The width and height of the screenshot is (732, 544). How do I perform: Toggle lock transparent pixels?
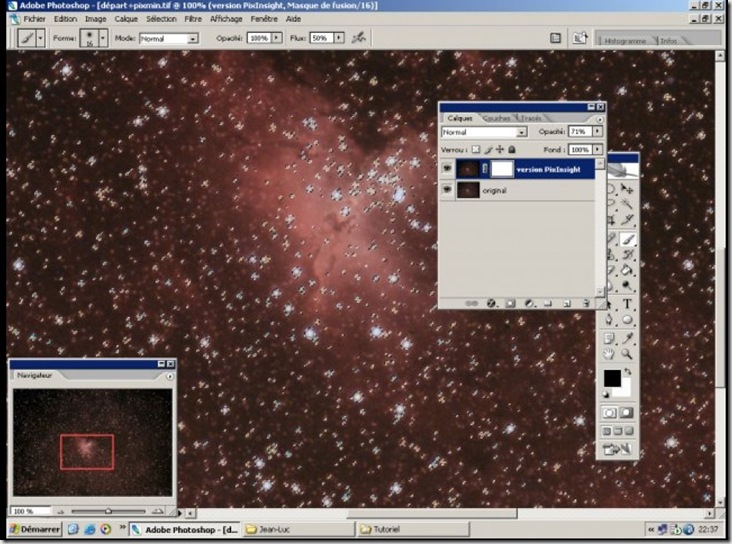pos(475,149)
